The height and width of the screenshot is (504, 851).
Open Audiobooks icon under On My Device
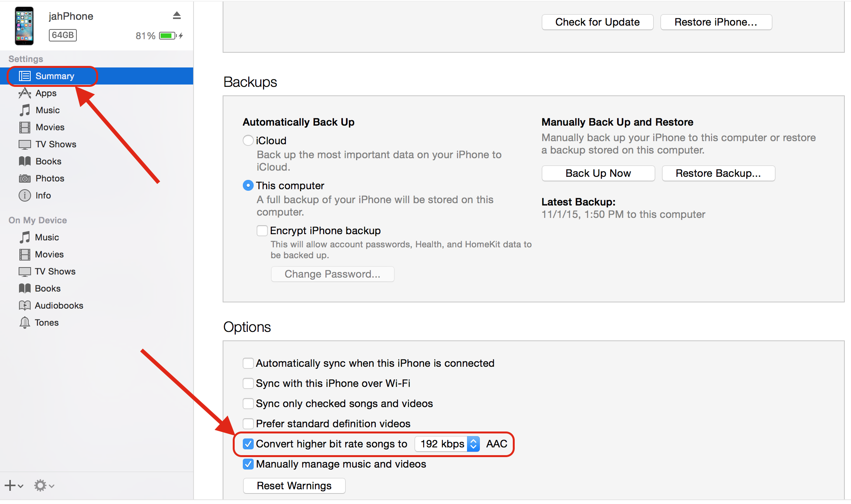(25, 306)
